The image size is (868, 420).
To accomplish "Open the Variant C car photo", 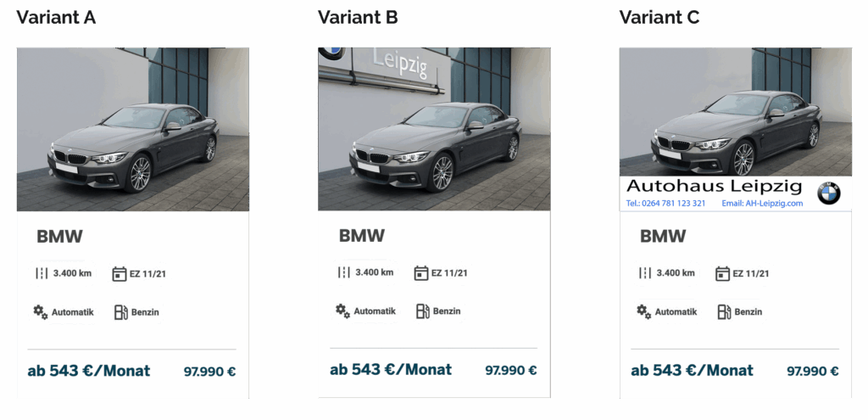I will [x=736, y=112].
